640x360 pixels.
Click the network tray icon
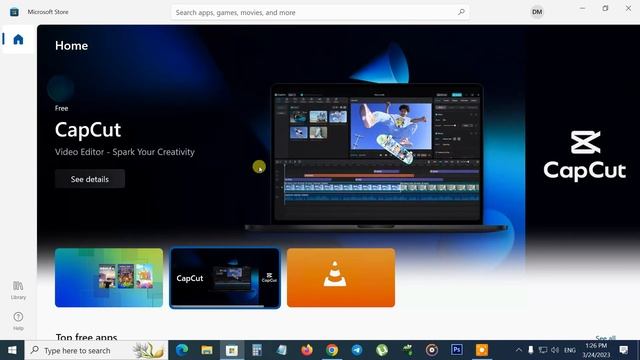click(543, 350)
